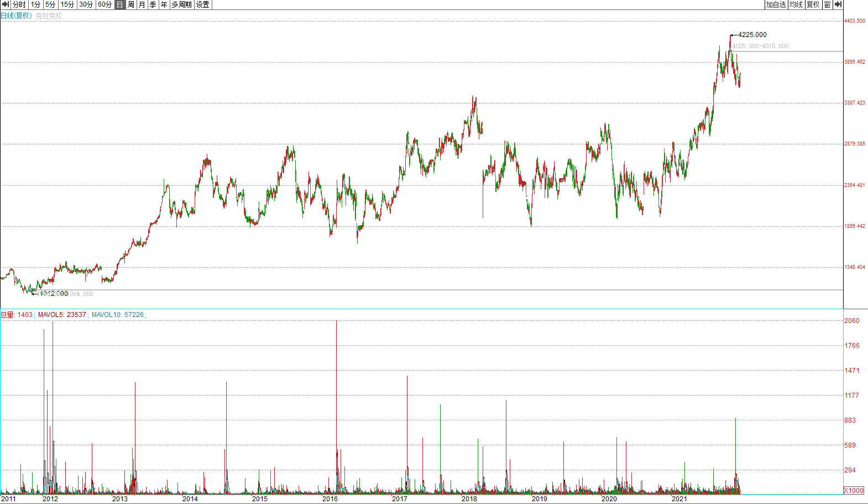This screenshot has height=504, width=868.
Task: Toggle the 均线 moving average lines
Action: click(796, 4)
